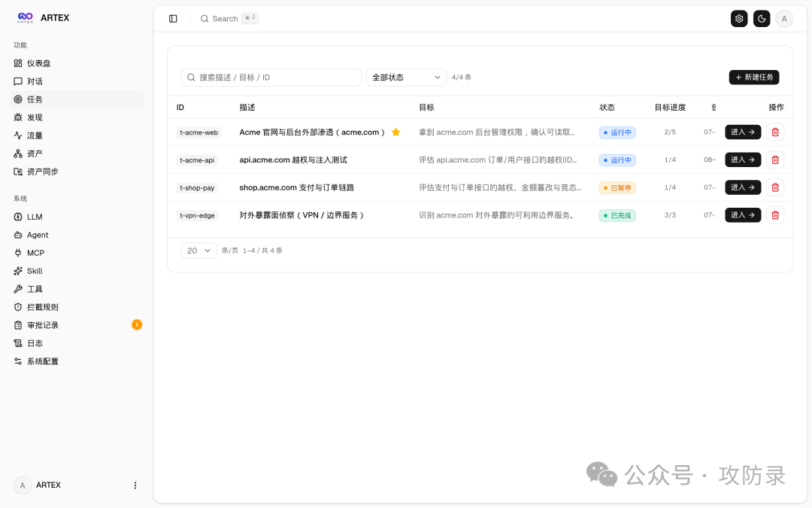Open 仪表盘 dashboard in sidebar
Image resolution: width=812 pixels, height=508 pixels.
tap(76, 63)
